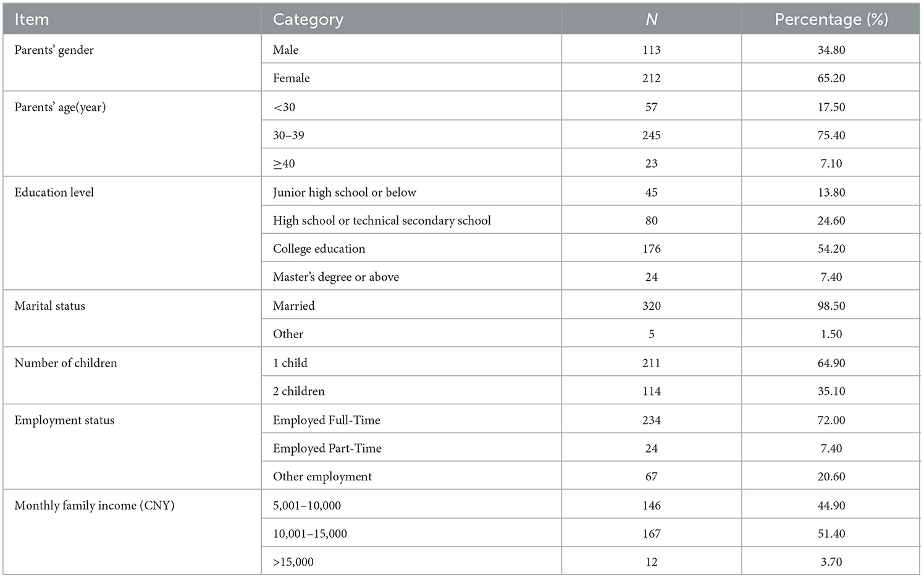
Task: Select the Number of children label
Action: click(65, 363)
